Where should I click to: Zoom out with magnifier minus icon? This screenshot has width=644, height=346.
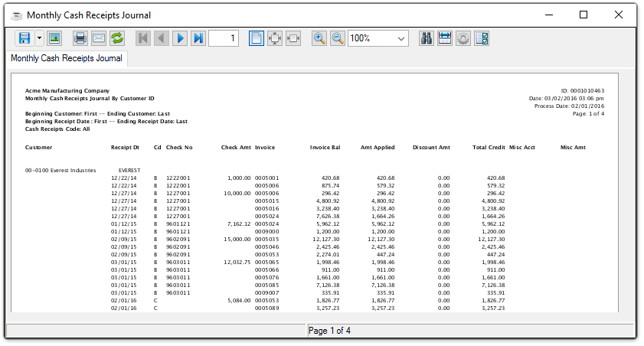pyautogui.click(x=338, y=38)
